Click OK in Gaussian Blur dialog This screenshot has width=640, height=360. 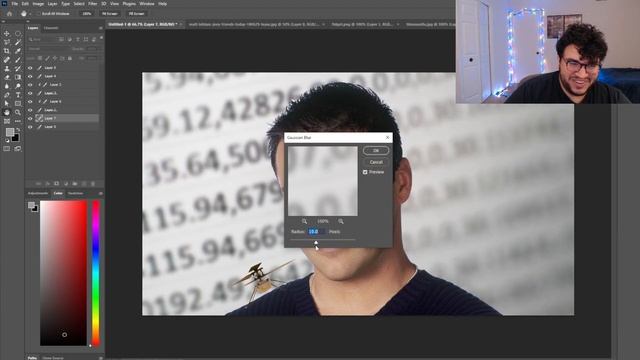(376, 151)
